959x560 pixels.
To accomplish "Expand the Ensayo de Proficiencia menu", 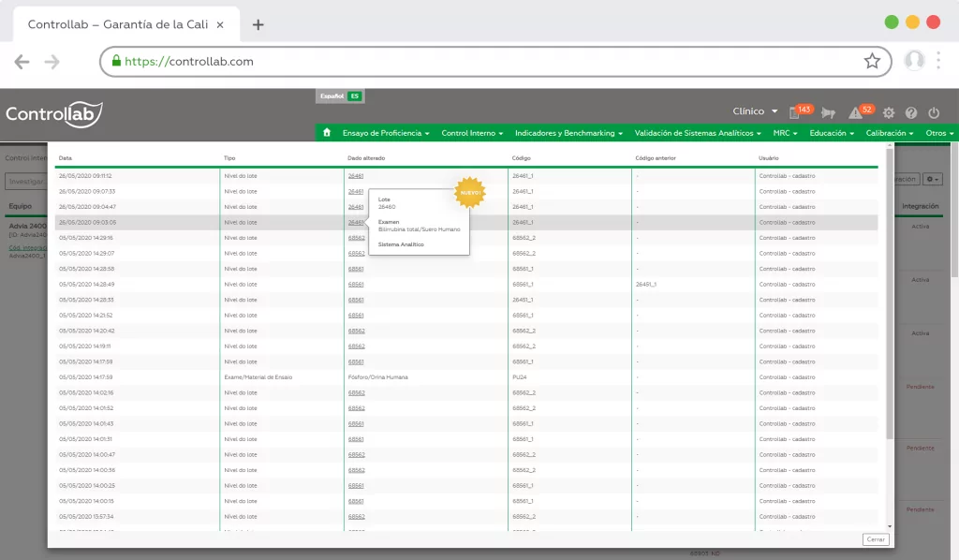I will pos(386,133).
